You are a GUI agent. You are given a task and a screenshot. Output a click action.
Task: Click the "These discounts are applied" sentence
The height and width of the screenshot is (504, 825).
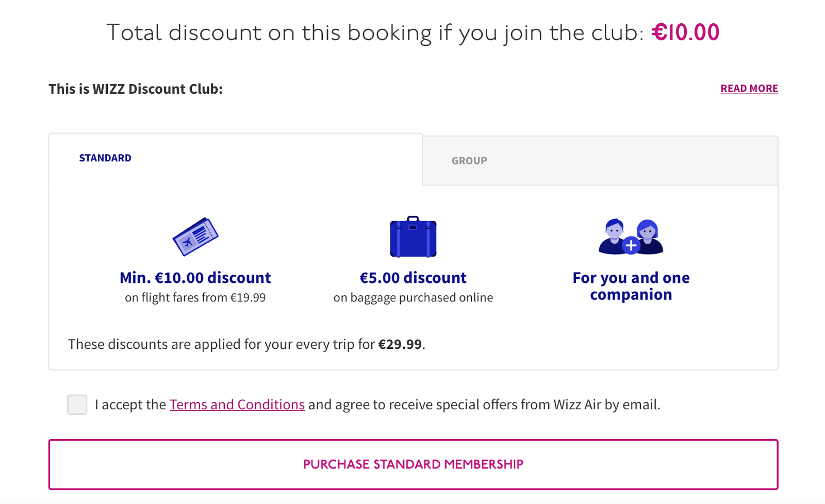pos(222,344)
